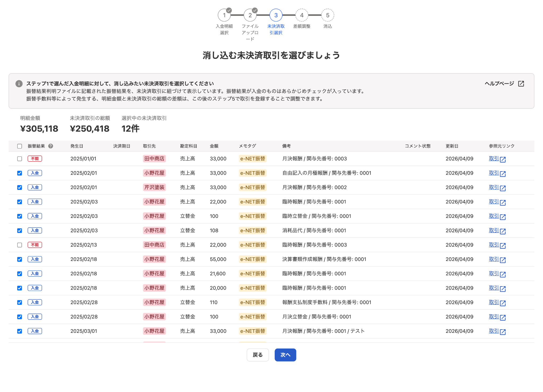Viewport: 543px width, 392px height.
Task: Uncheck the 臨時立替金 row checkbox
Action: pyautogui.click(x=20, y=216)
